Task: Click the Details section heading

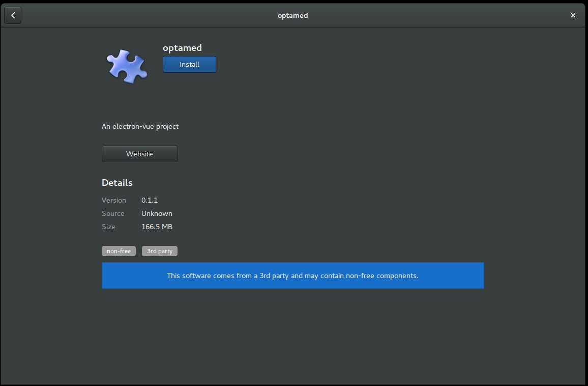Action: pyautogui.click(x=117, y=183)
